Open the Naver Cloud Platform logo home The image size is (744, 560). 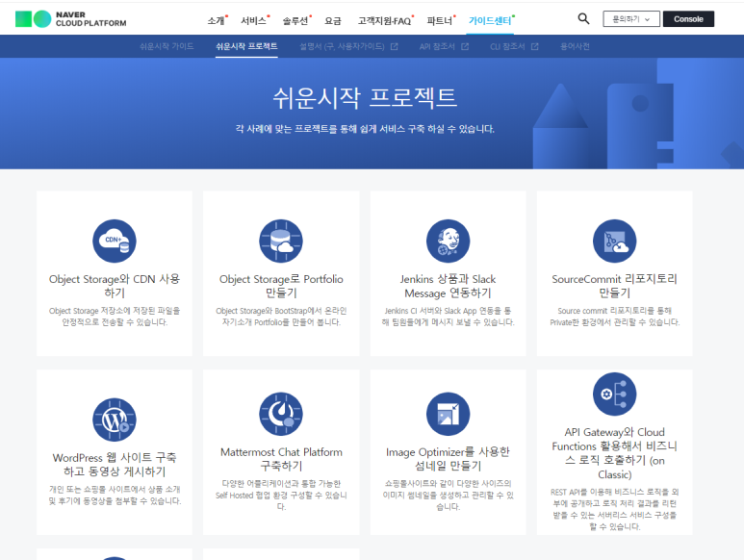70,19
